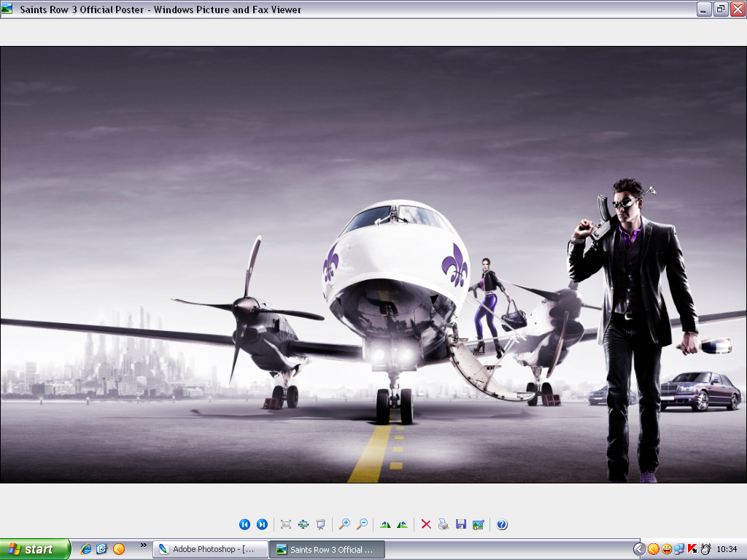
Task: Restore down the viewer window
Action: pyautogui.click(x=721, y=9)
